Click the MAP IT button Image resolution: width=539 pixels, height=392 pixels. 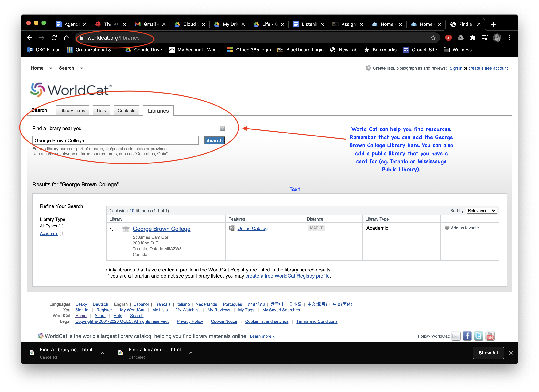click(x=316, y=228)
